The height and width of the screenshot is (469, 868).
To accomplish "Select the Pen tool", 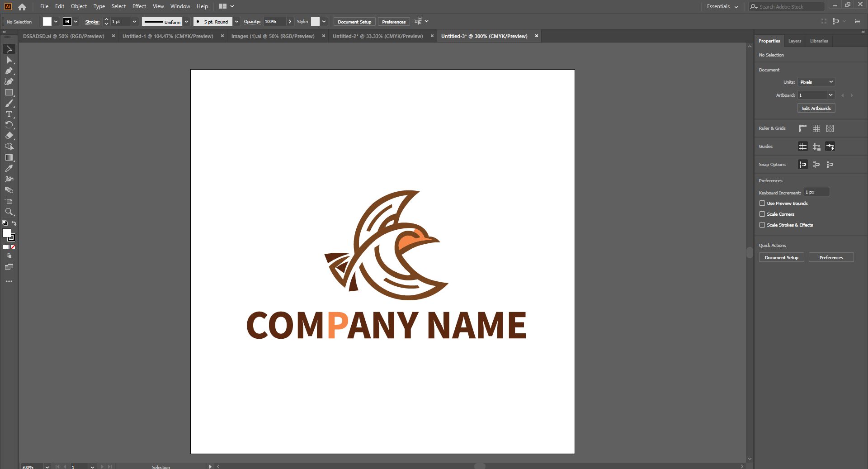I will pos(9,71).
